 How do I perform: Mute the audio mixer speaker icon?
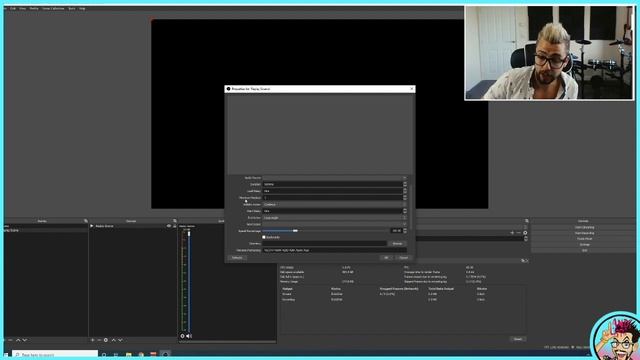(x=189, y=336)
